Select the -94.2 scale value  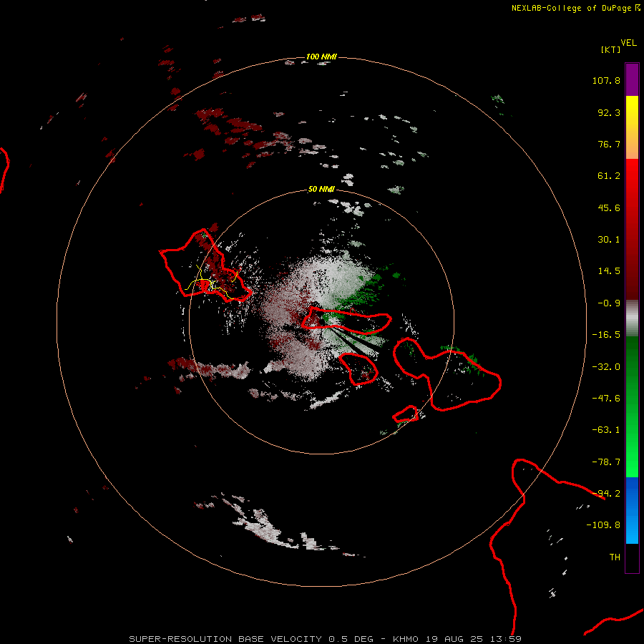(606, 494)
